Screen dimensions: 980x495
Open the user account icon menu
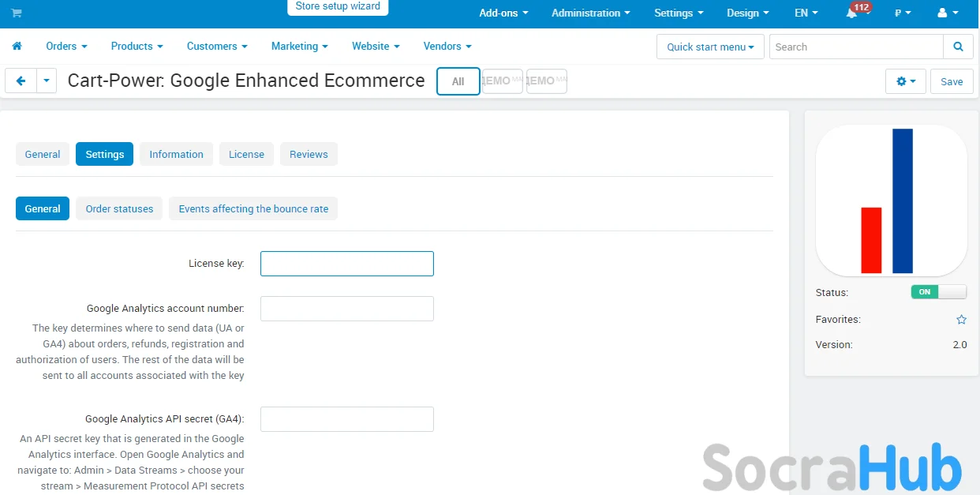coord(947,13)
